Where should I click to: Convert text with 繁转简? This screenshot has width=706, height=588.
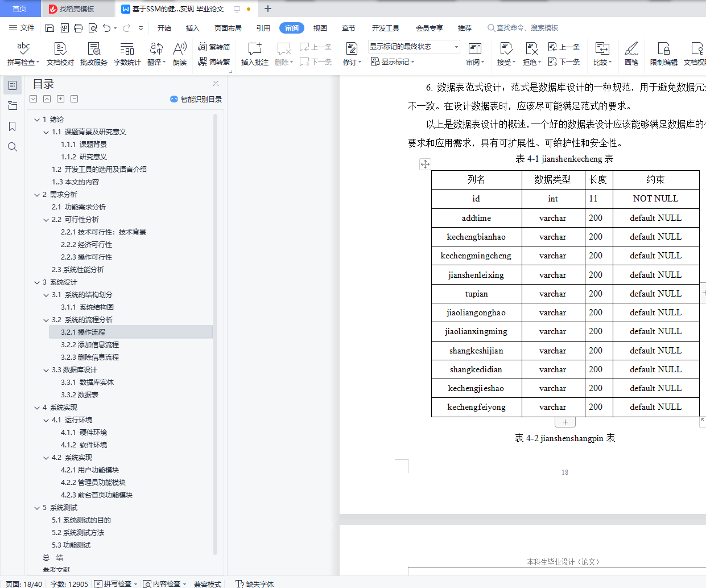pos(214,47)
